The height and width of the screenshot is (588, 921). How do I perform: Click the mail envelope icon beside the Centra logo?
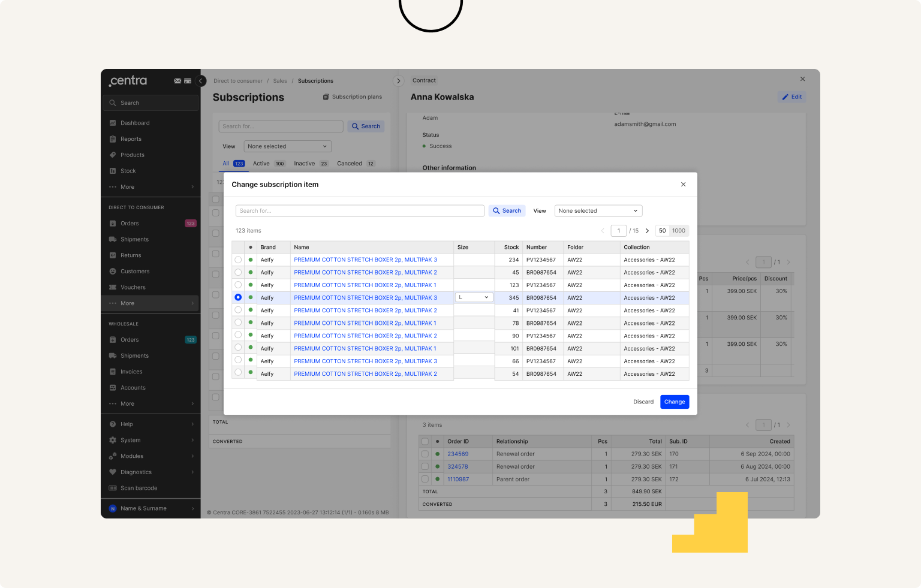click(x=177, y=81)
